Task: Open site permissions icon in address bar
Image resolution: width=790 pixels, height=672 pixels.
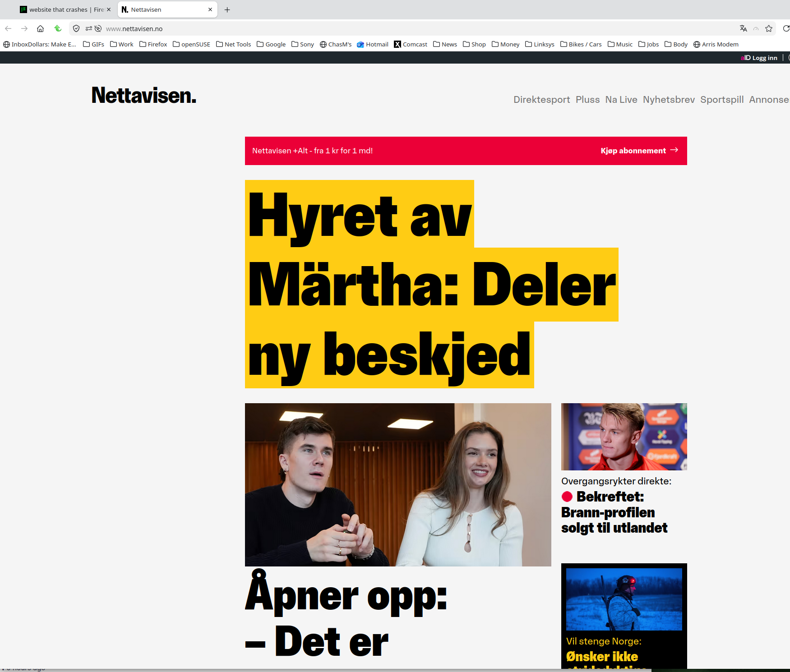Action: point(88,28)
